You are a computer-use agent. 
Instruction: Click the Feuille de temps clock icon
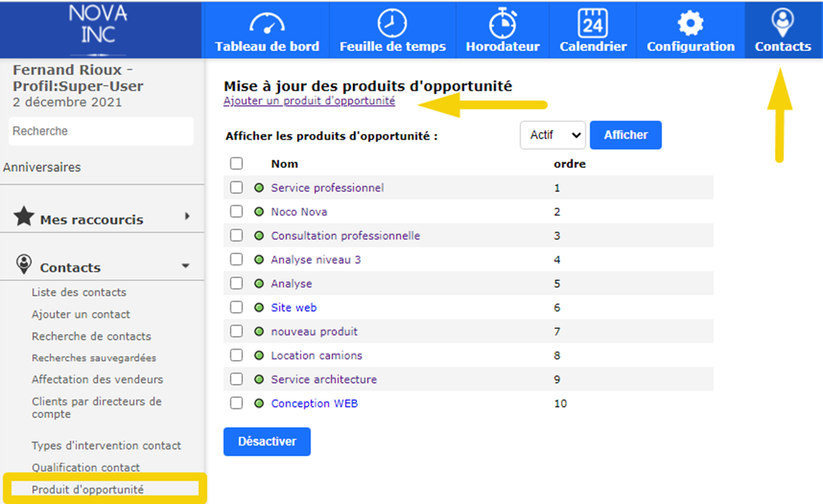392,22
